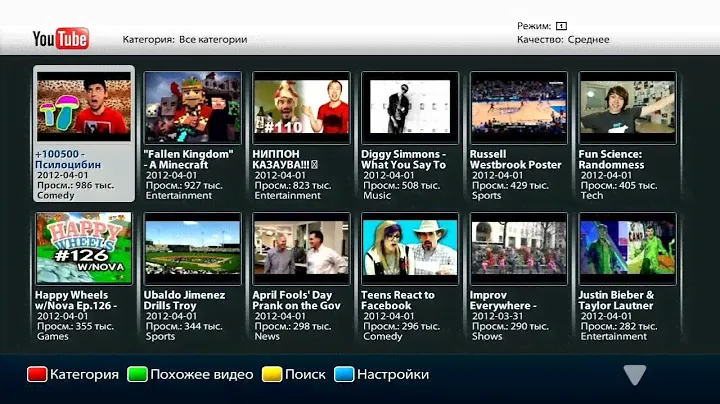Open the Категория: Все категории selector

click(x=185, y=40)
